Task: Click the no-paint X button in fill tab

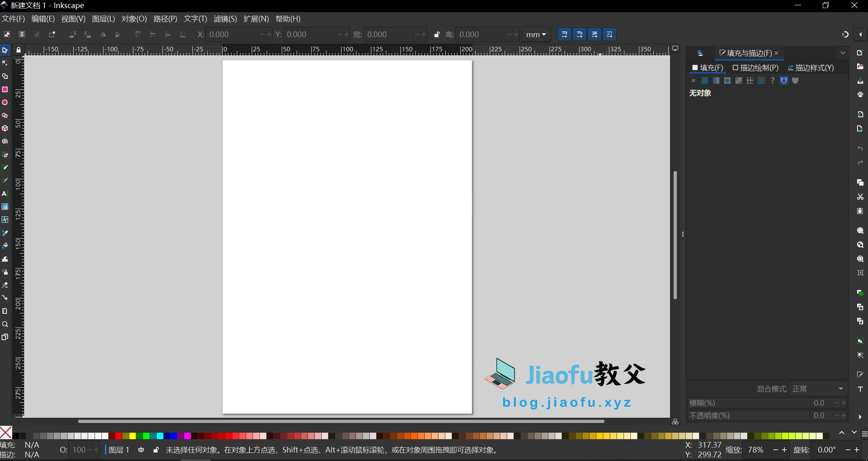Action: pos(693,80)
